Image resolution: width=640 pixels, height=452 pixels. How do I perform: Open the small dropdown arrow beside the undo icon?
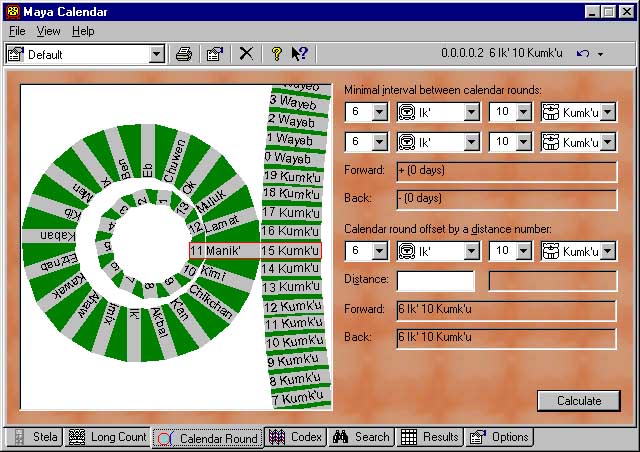pyautogui.click(x=600, y=54)
